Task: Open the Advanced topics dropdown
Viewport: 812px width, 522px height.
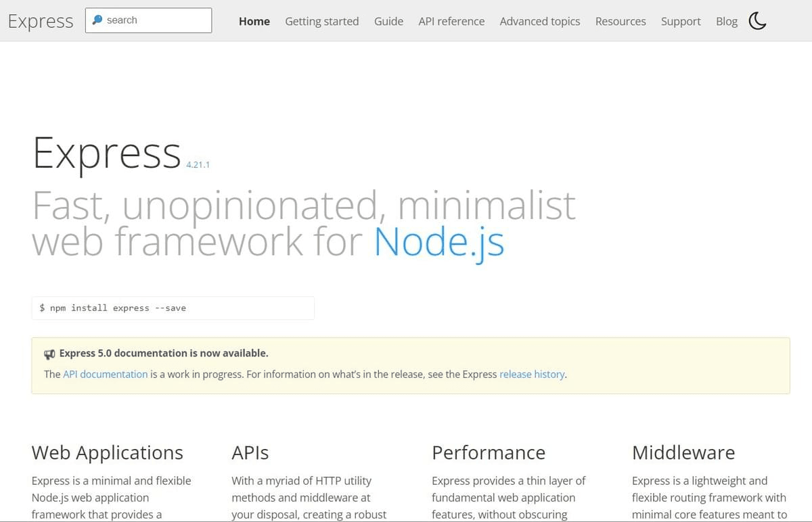Action: click(x=539, y=21)
